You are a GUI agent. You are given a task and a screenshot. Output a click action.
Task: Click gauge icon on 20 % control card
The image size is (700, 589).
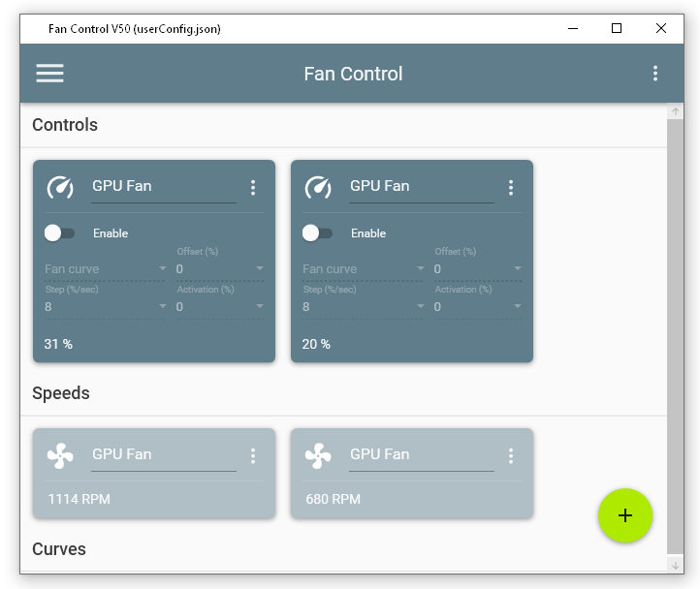pos(318,187)
